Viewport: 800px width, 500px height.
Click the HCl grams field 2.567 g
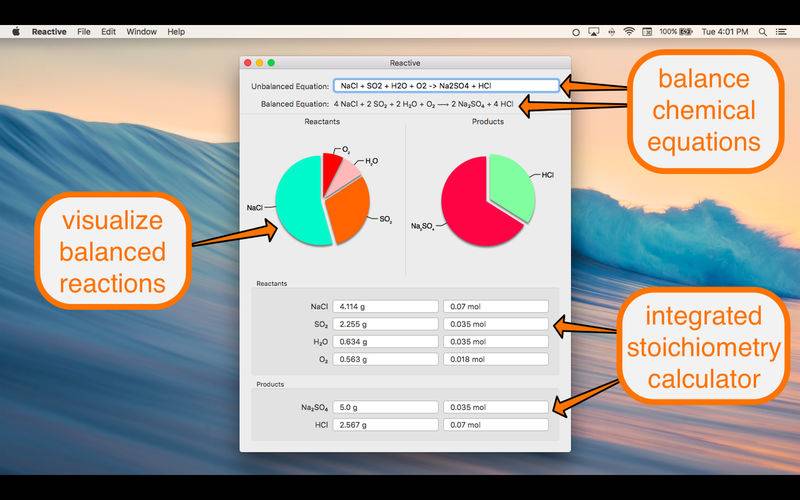(385, 424)
